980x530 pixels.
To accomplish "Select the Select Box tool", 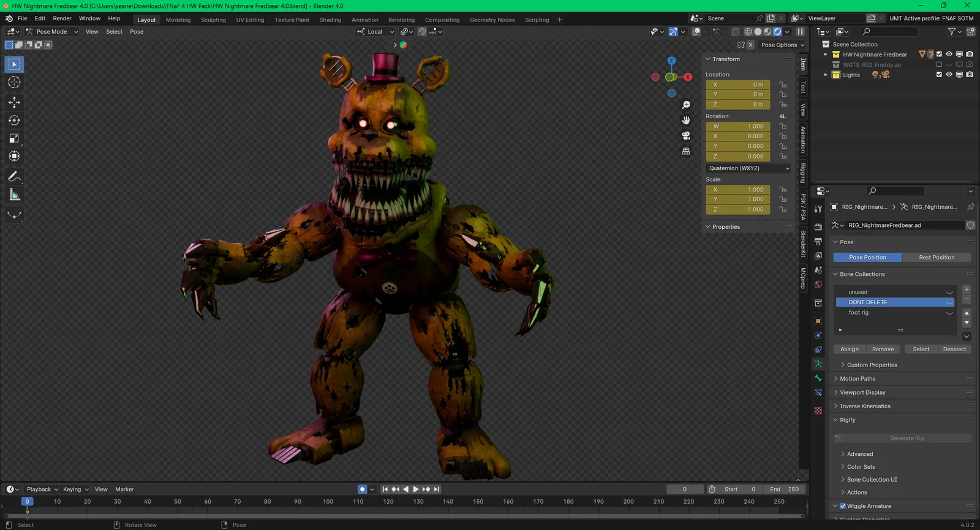I will pos(14,64).
